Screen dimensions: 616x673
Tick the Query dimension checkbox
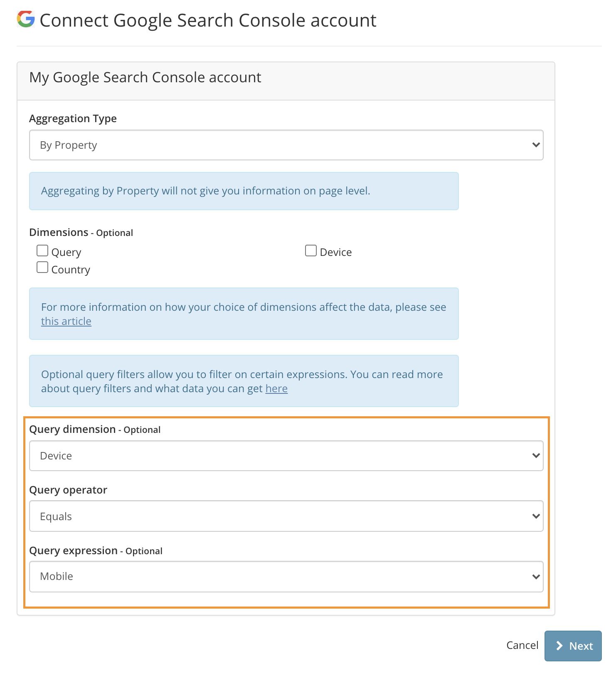pyautogui.click(x=42, y=251)
